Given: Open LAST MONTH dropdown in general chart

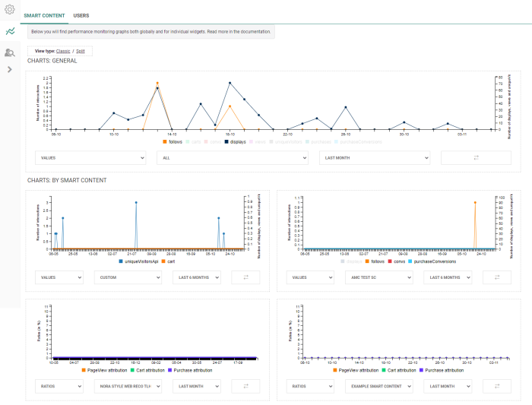Looking at the screenshot, I should pyautogui.click(x=375, y=158).
